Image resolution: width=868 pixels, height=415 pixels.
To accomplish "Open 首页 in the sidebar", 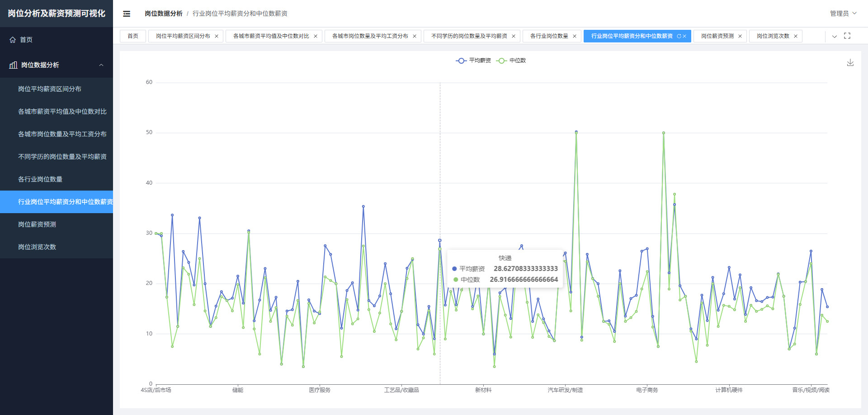I will click(57, 40).
